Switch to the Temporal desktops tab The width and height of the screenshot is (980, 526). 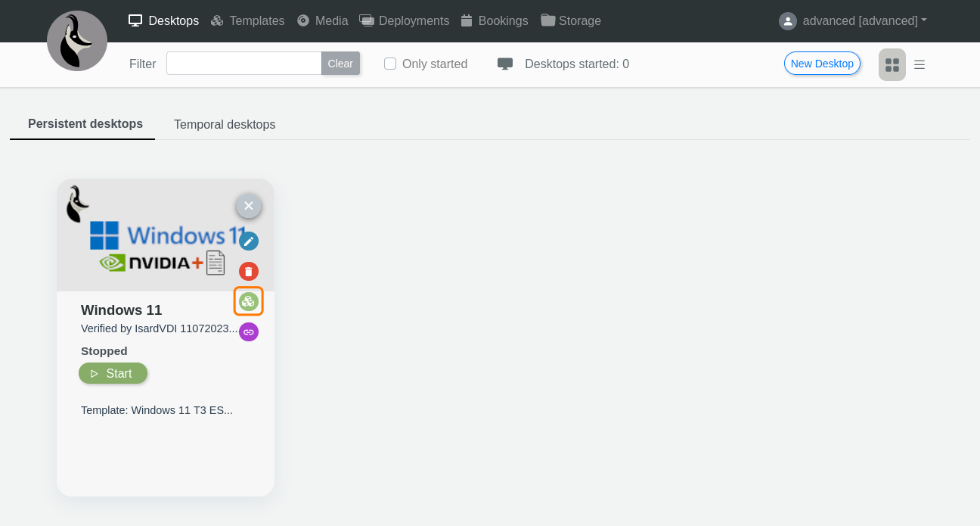pyautogui.click(x=225, y=124)
